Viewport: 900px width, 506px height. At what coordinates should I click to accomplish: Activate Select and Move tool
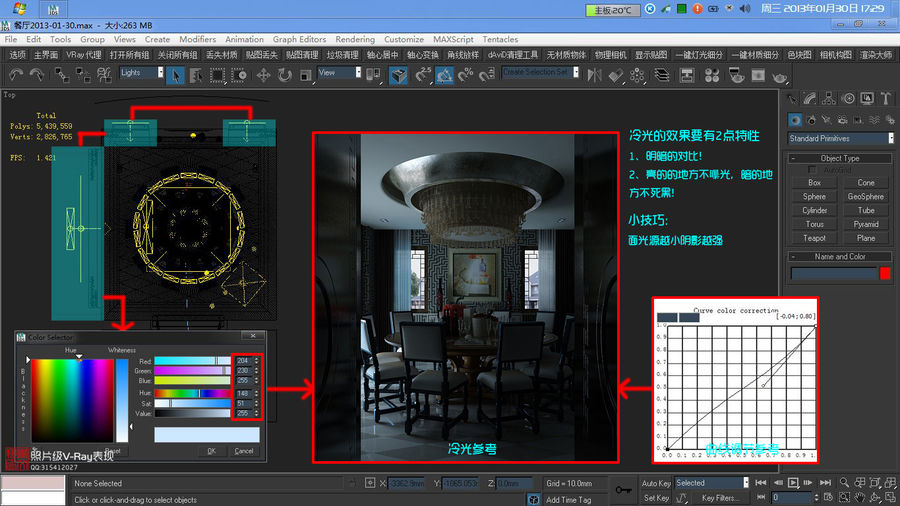pyautogui.click(x=263, y=75)
